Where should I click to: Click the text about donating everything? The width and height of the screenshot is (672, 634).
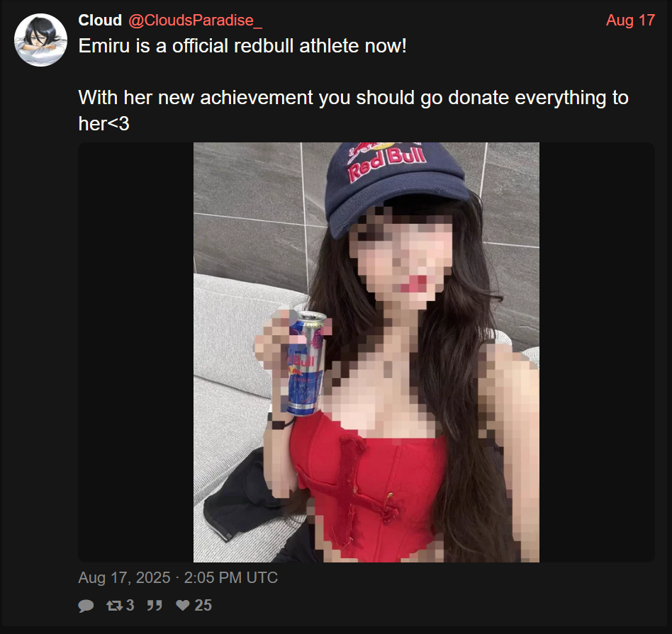pos(353,111)
